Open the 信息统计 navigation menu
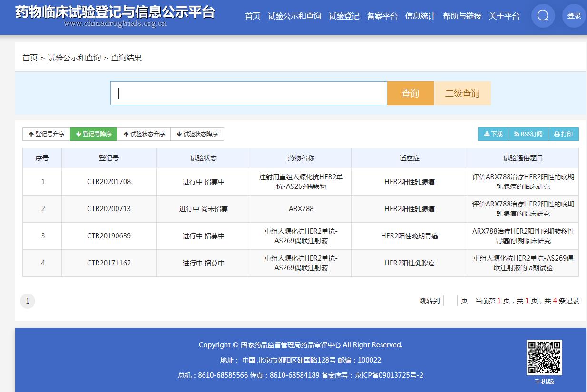Screen dimensions: 587x392 420,16
